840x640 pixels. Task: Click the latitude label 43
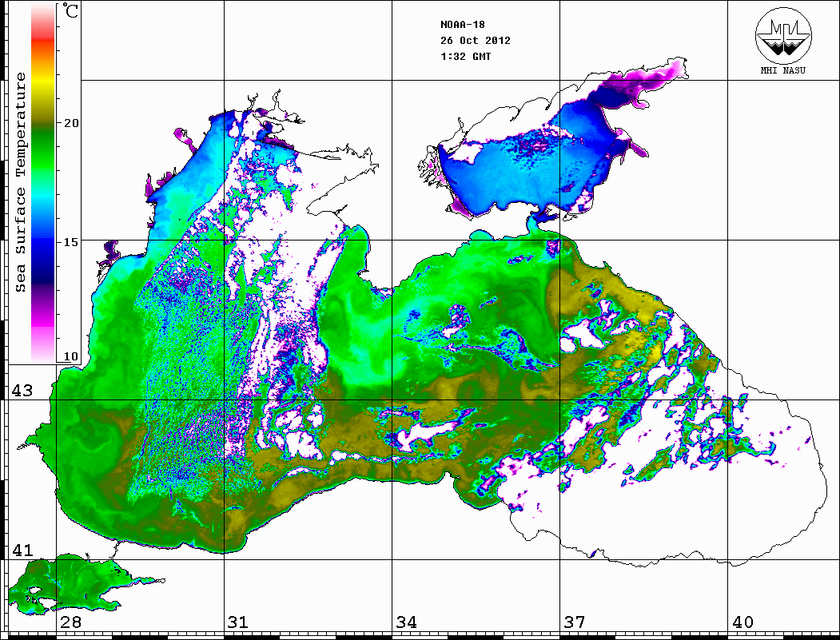click(x=22, y=391)
